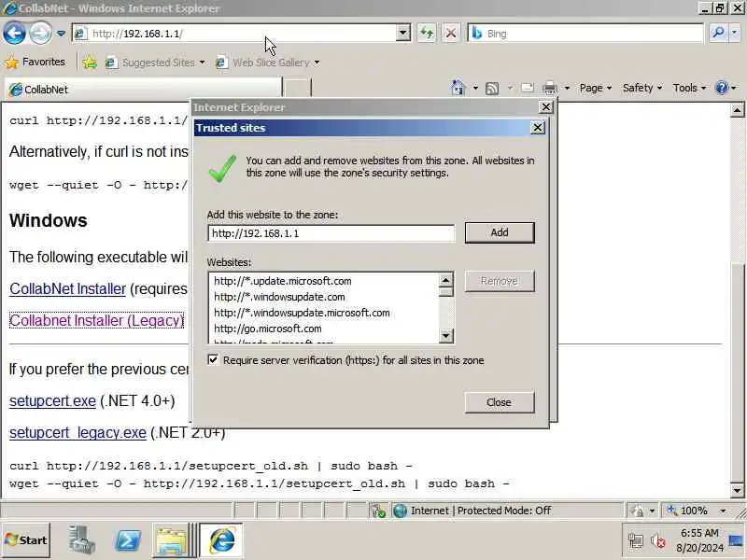Click the popup blocker status bar icon
The image size is (747, 560).
(379, 511)
